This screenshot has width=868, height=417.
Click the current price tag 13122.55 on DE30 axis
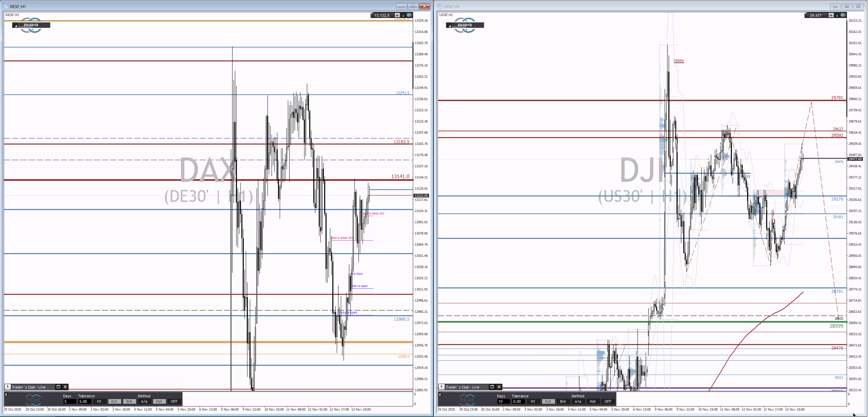(x=421, y=195)
